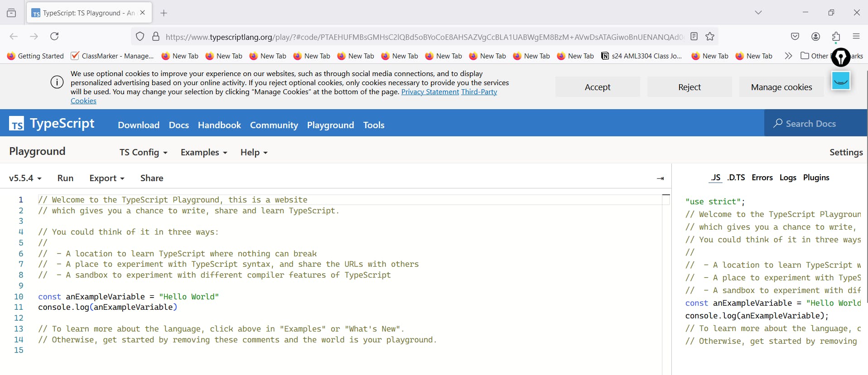
Task: Open the v5.5.4 version dropdown
Action: tap(25, 178)
